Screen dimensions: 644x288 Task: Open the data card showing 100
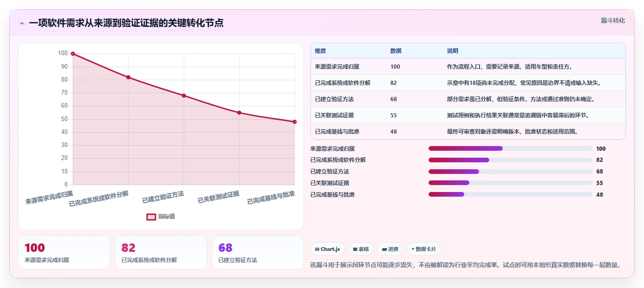click(64, 252)
